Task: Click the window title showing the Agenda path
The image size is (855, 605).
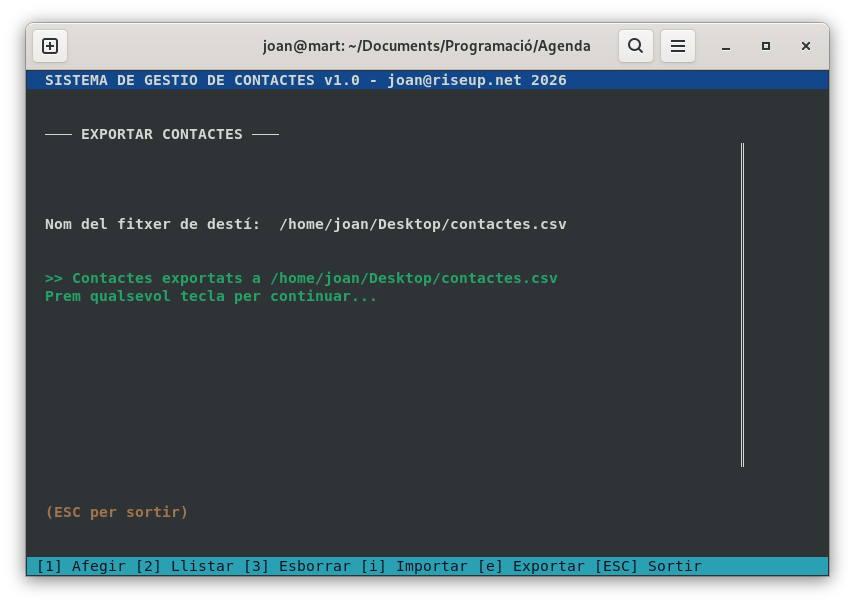Action: 426,46
